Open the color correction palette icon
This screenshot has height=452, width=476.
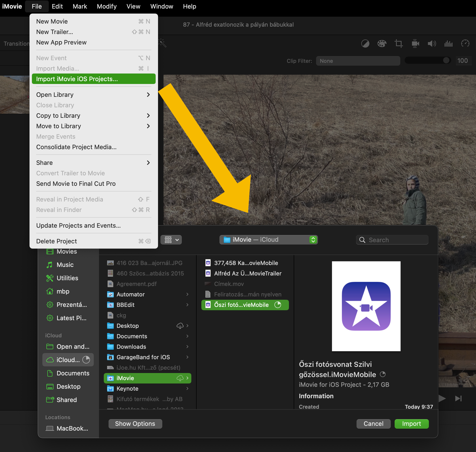[x=382, y=44]
